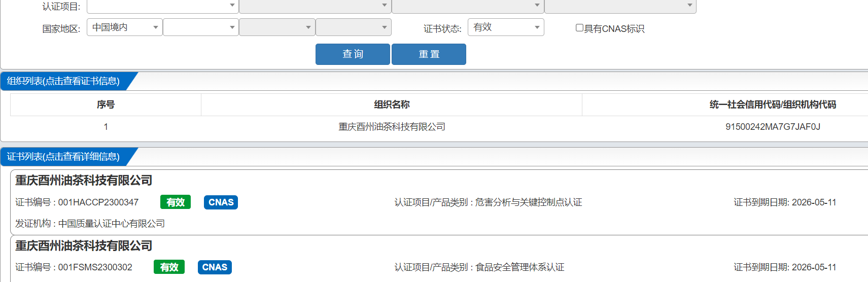Screen dimensions: 868x282
Task: Click certificate number 001HACCP2300347
Action: tap(98, 202)
